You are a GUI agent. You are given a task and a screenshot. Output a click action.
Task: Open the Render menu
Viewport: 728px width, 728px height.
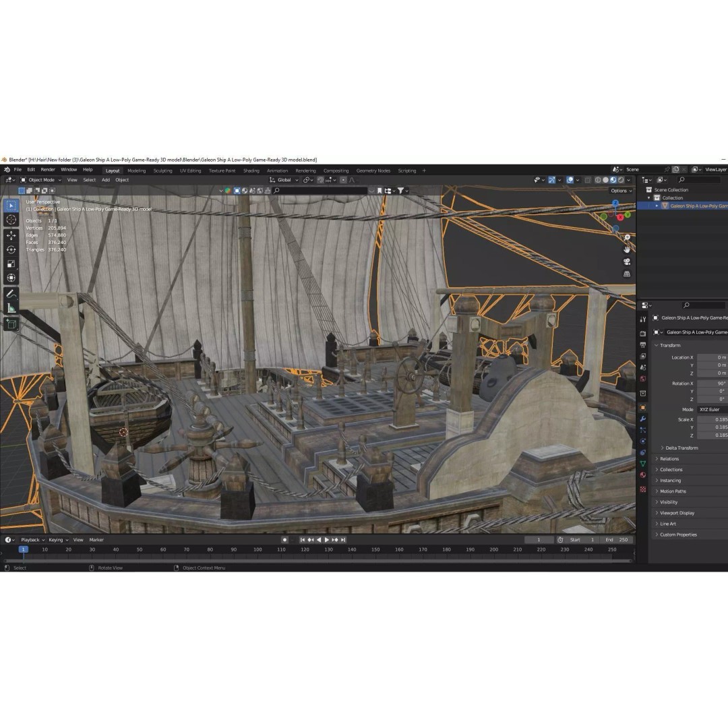tap(48, 170)
